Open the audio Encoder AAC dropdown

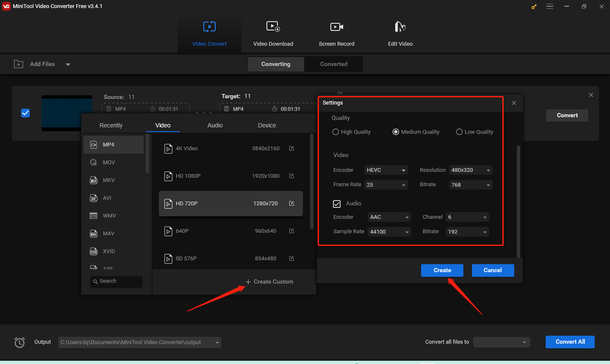[389, 217]
